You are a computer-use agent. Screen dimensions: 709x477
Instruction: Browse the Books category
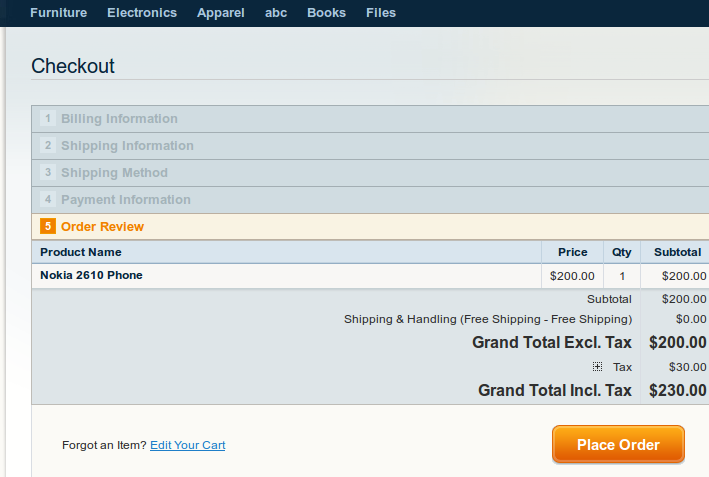(326, 13)
